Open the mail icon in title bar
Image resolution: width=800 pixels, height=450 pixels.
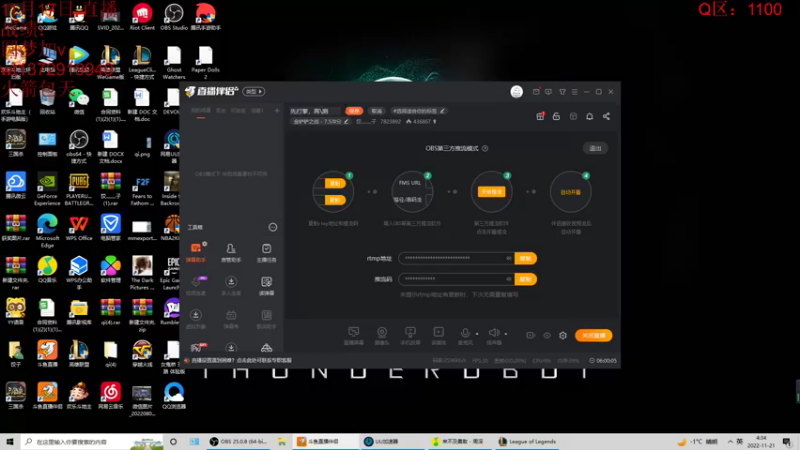tap(536, 92)
